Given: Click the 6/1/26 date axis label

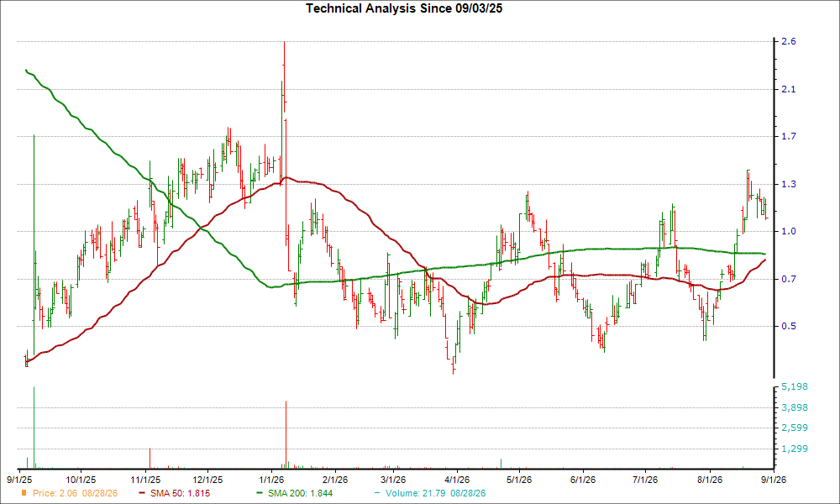Looking at the screenshot, I should click(x=583, y=480).
